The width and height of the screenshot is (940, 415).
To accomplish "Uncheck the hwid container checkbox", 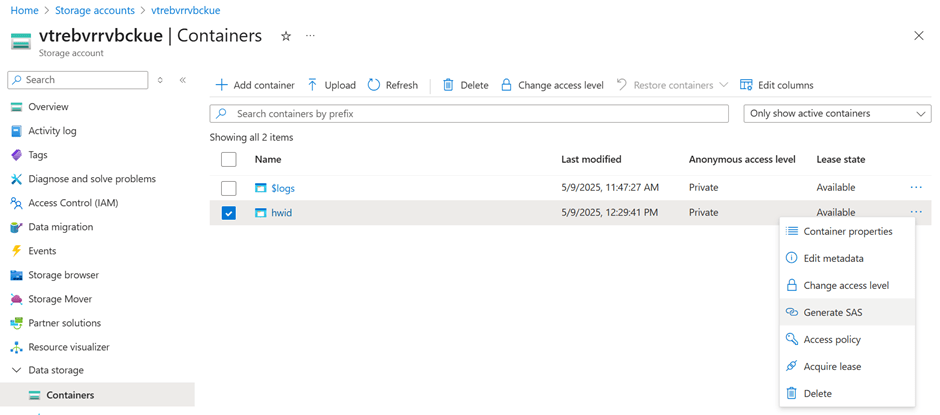I will click(229, 213).
